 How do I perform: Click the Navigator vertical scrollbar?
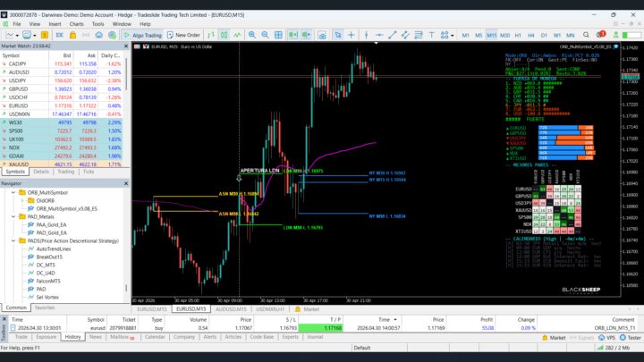tap(126, 288)
